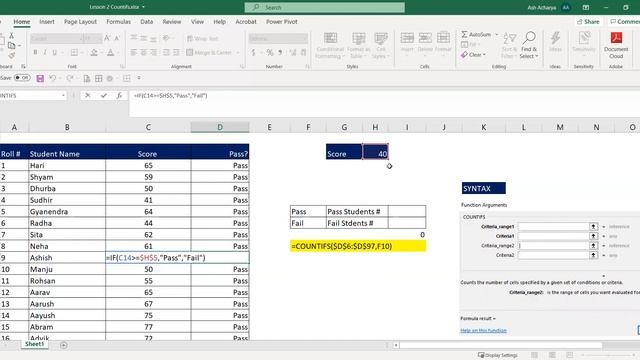Toggle Align Right for cell text

point(153,52)
